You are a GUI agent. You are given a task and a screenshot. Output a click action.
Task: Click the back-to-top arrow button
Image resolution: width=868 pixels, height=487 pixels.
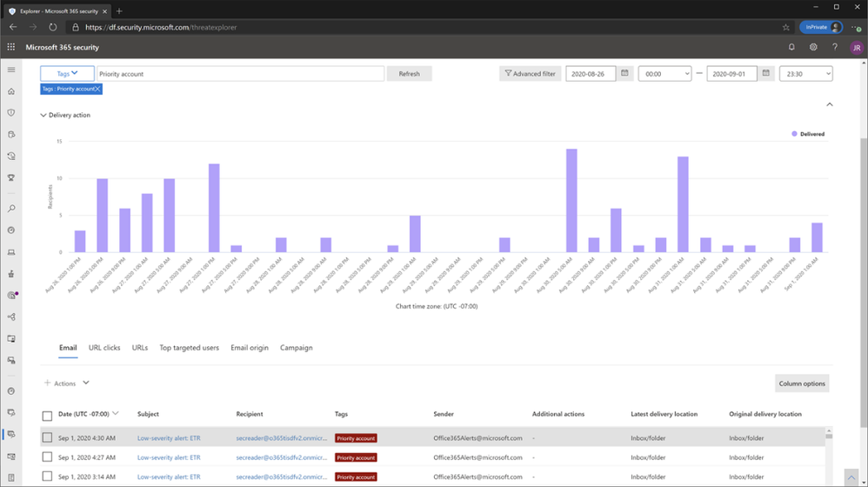pyautogui.click(x=851, y=477)
